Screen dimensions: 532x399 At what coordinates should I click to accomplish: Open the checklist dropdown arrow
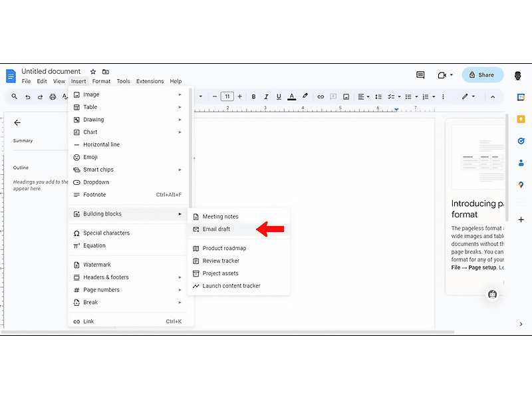click(x=400, y=96)
